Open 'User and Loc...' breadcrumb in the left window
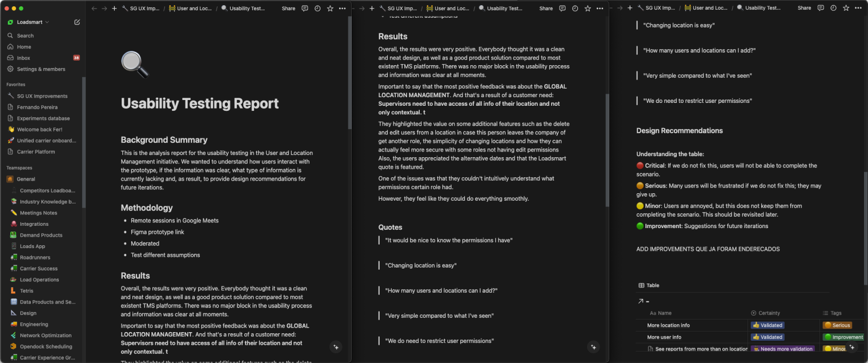 (x=190, y=9)
